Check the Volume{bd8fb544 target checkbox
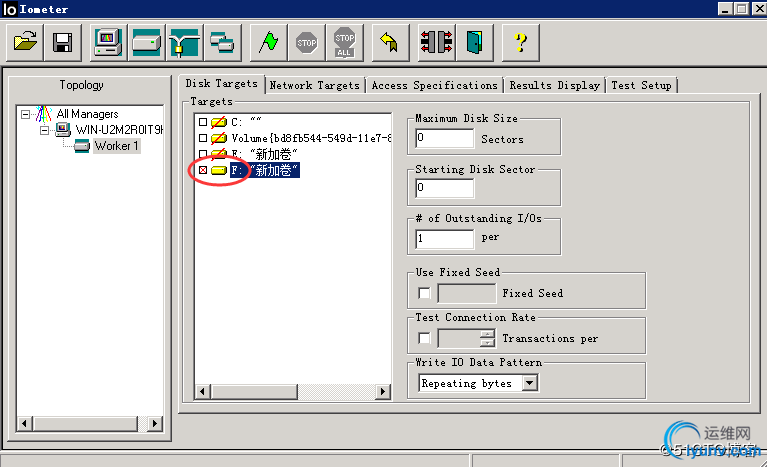 pyautogui.click(x=203, y=138)
